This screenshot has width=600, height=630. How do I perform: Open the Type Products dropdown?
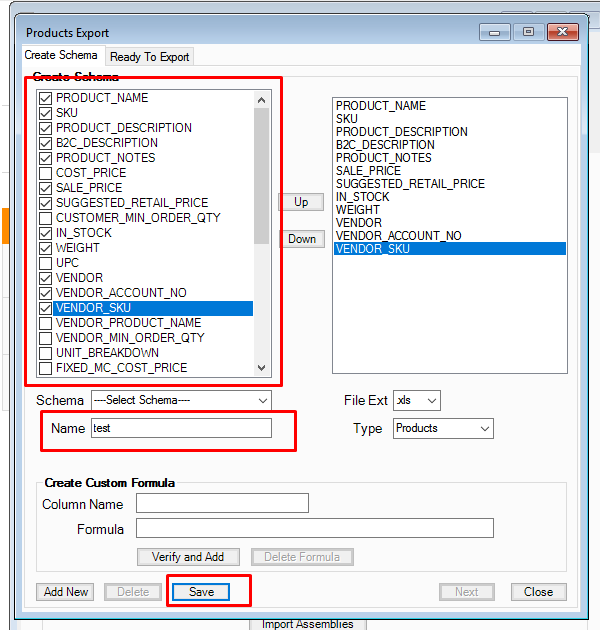[443, 428]
